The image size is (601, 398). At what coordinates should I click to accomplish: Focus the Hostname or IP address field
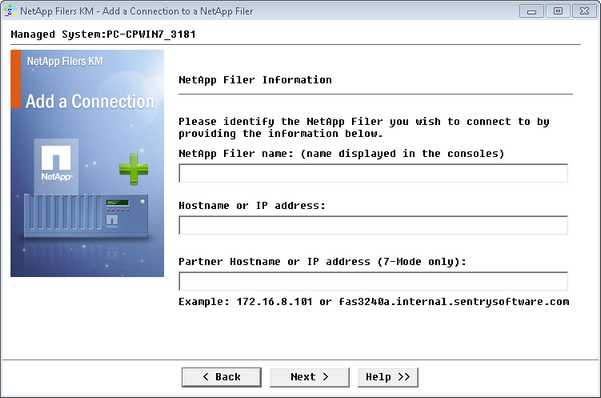click(373, 225)
